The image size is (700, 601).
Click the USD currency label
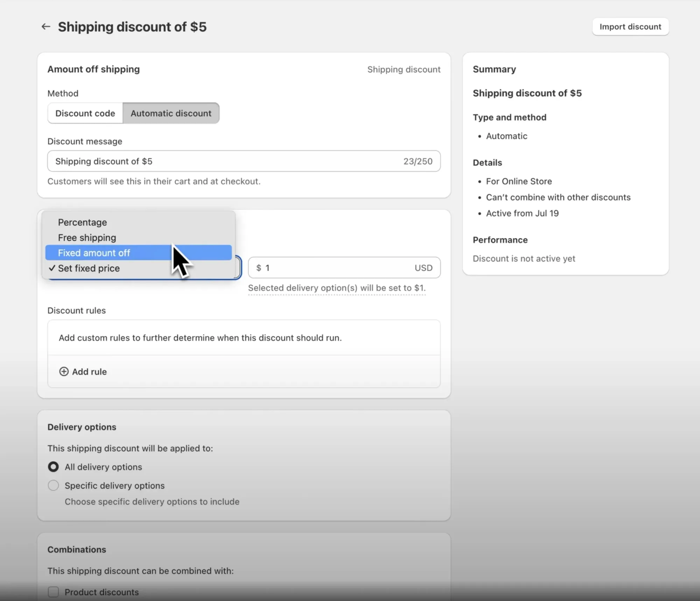[x=423, y=268]
